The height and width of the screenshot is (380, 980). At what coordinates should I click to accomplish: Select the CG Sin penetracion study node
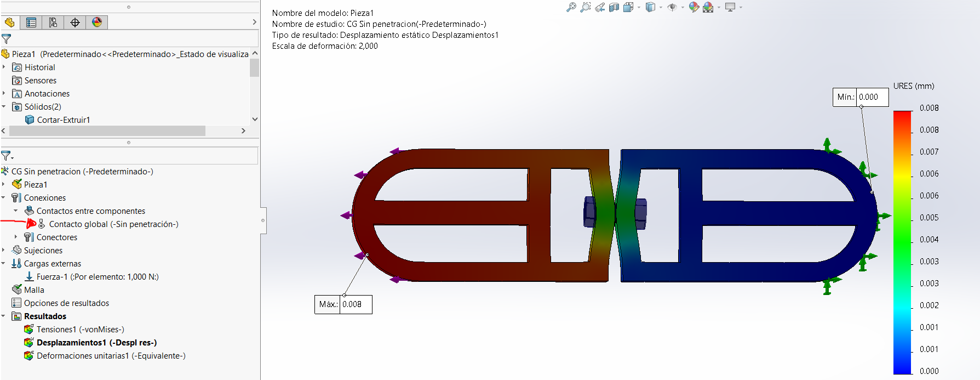pyautogui.click(x=77, y=172)
